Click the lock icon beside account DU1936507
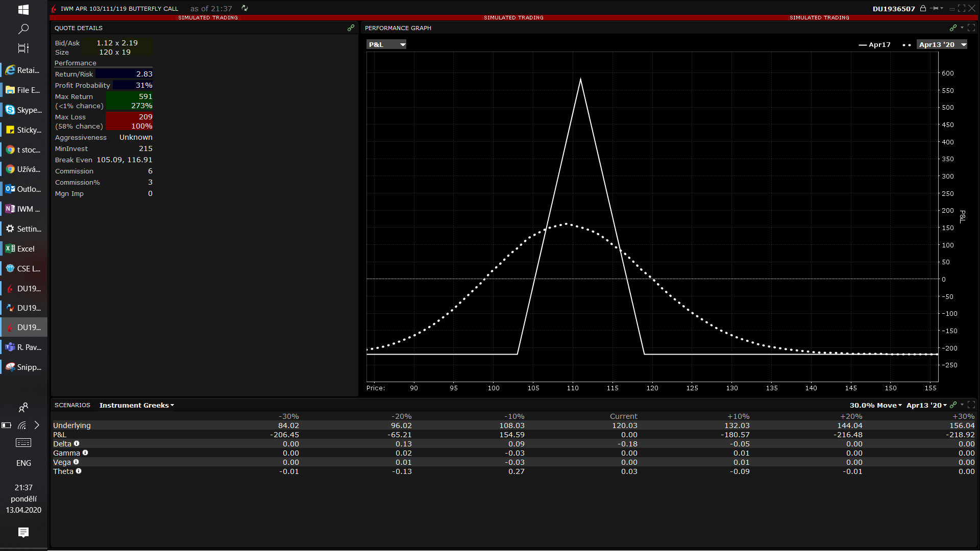Screen dimensions: 980x551 [923, 8]
